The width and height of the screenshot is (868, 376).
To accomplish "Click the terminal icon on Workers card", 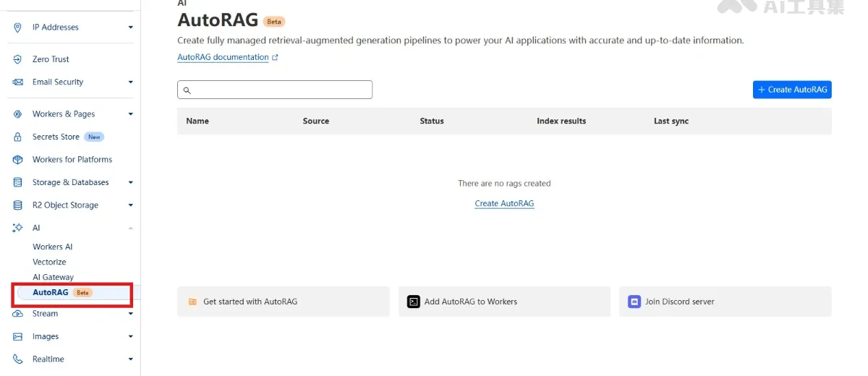I will 414,302.
